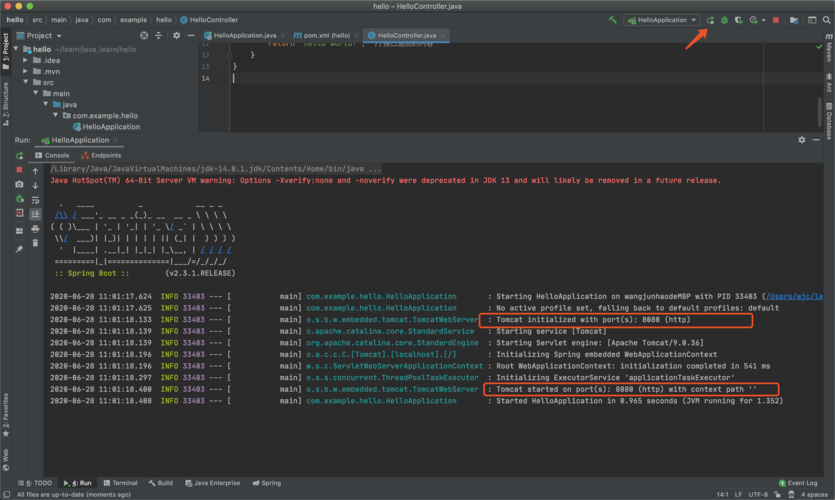Open Run Anything from the toolbar
The width and height of the screenshot is (835, 500).
(812, 20)
